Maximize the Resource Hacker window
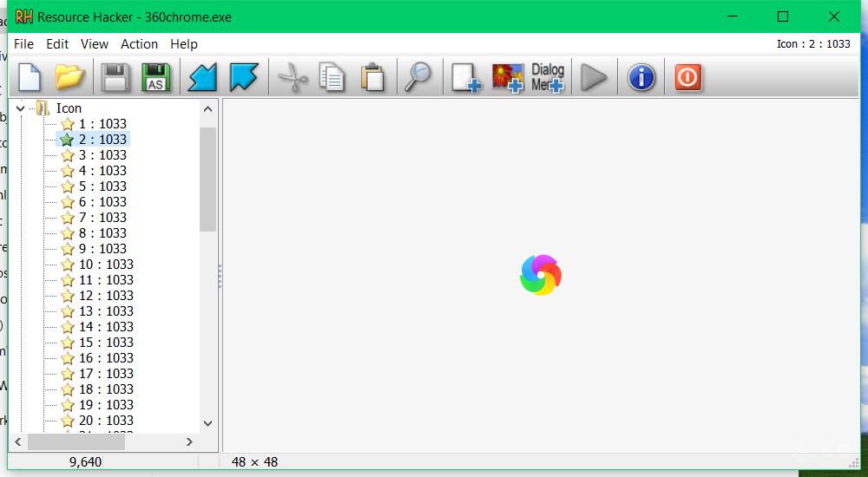 point(783,16)
